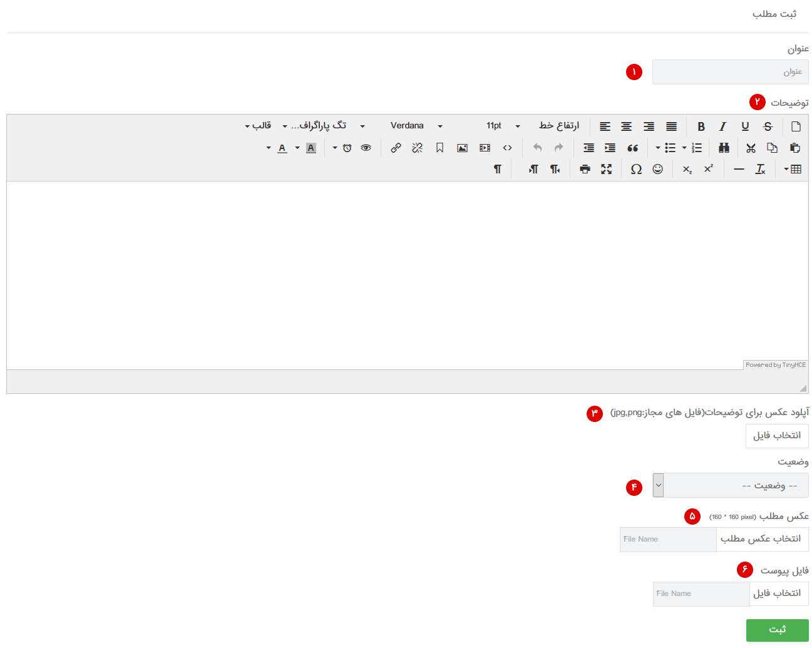This screenshot has width=812, height=648.
Task: Click the عنوان title input field
Action: pos(730,72)
